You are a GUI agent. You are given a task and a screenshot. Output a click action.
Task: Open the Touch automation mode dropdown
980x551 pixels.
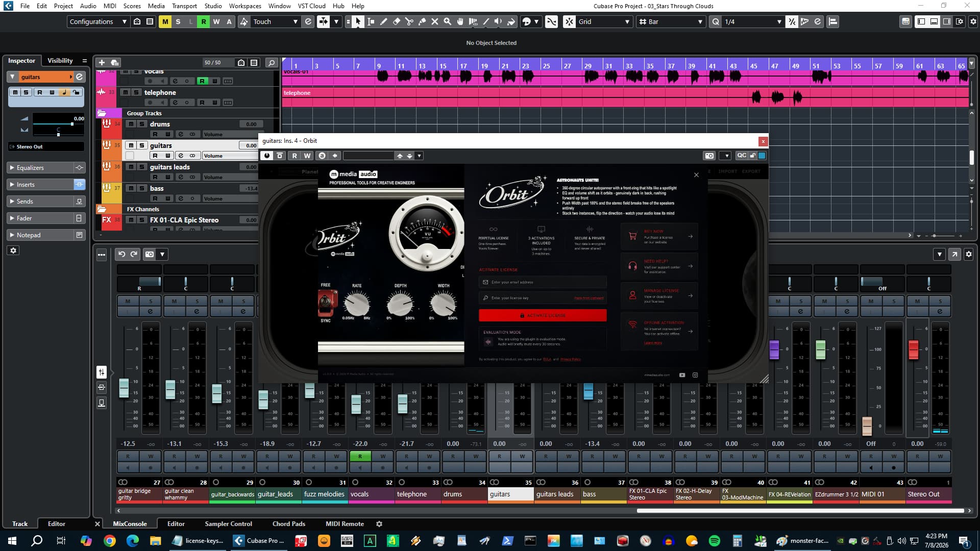click(x=276, y=21)
